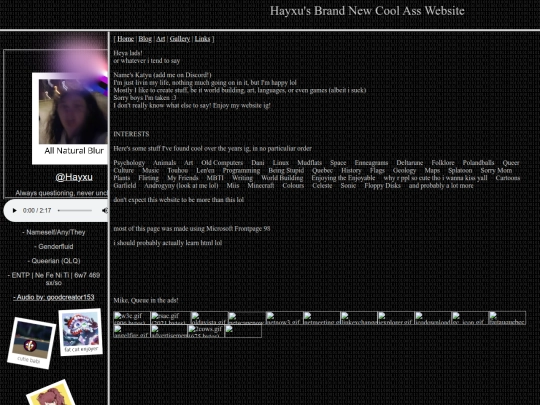Select the Queerian (QLQ) line
Screen dimensions: 540x405
coord(54,261)
